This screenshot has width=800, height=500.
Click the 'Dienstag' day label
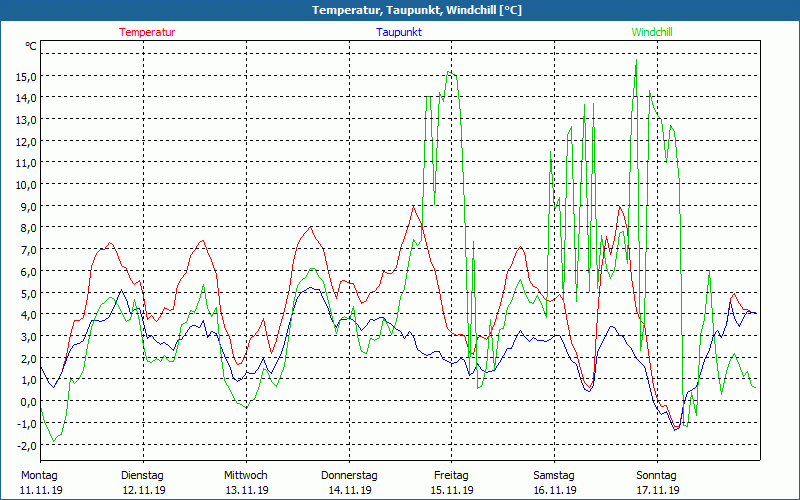[x=142, y=476]
